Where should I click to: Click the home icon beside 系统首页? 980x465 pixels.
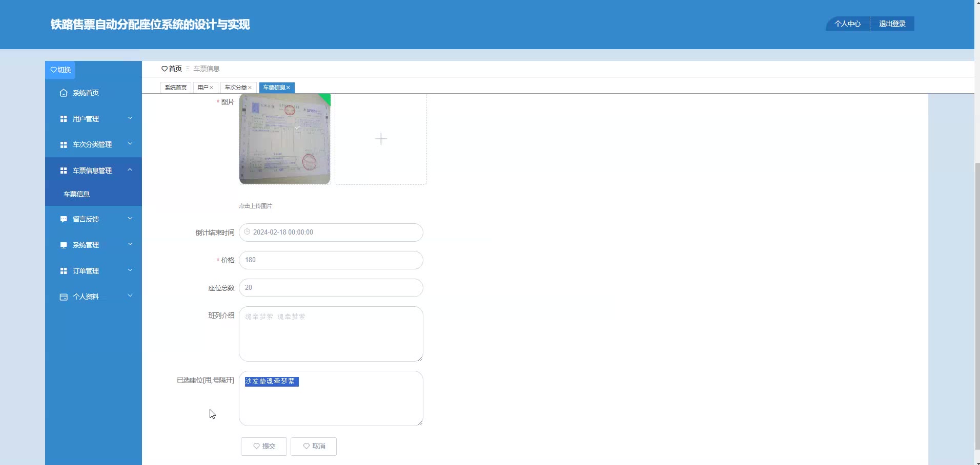64,93
